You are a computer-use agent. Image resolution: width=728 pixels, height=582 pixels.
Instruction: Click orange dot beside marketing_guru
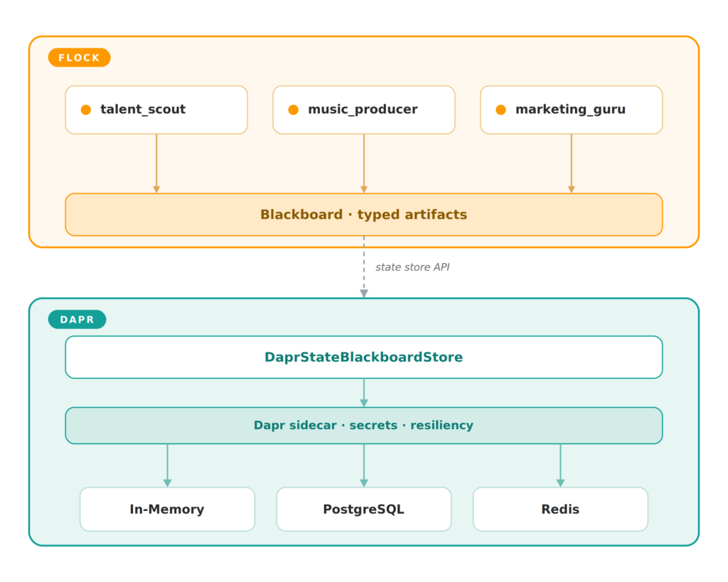(x=501, y=109)
